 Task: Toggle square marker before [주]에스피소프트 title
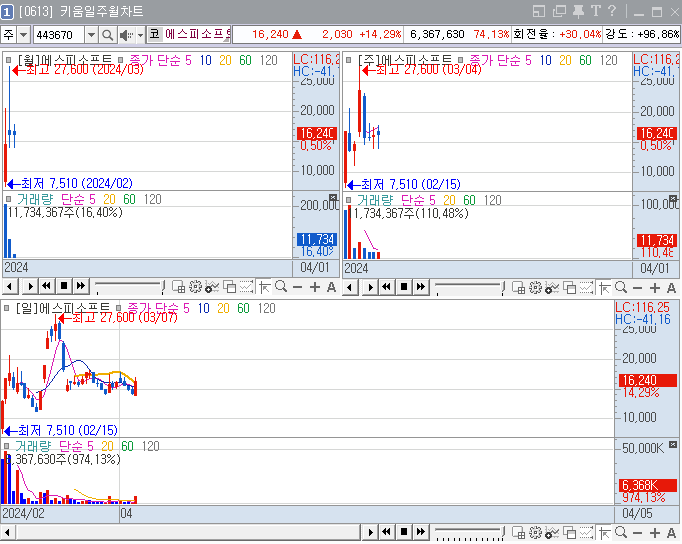pos(348,60)
